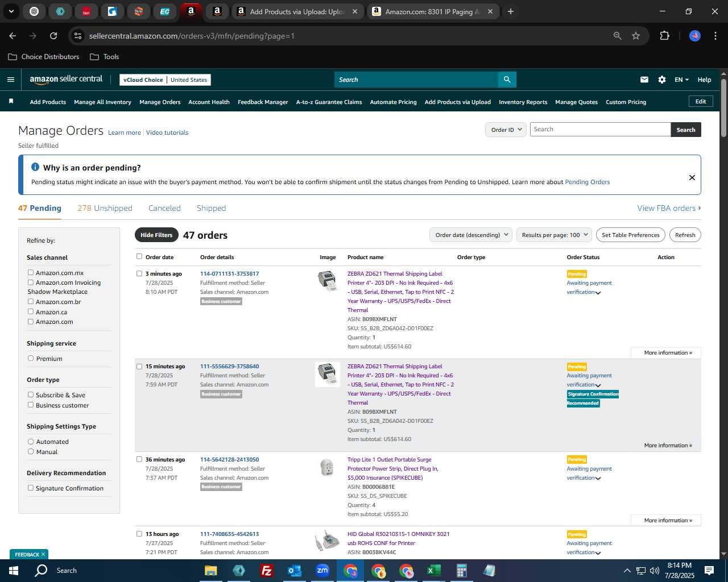The image size is (728, 582).
Task: Open the Chrome three-dot menu
Action: (714, 36)
